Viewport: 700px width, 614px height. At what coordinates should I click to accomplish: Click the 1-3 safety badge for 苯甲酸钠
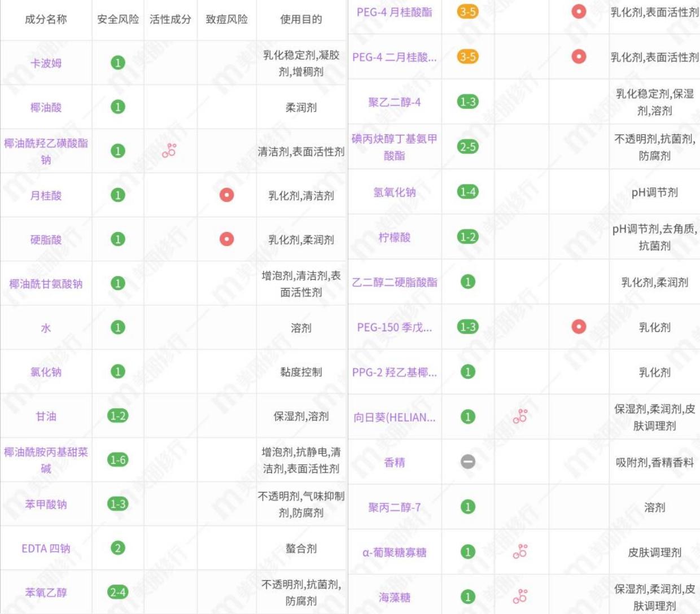[x=117, y=504]
